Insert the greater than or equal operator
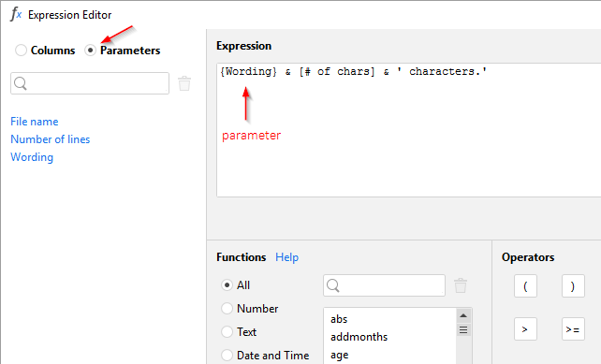Screen dimensions: 601x364 [x=573, y=328]
